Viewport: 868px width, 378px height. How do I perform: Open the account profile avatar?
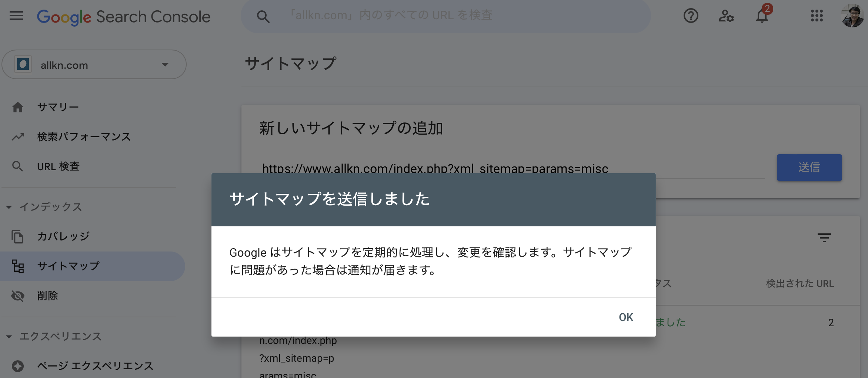click(x=852, y=16)
